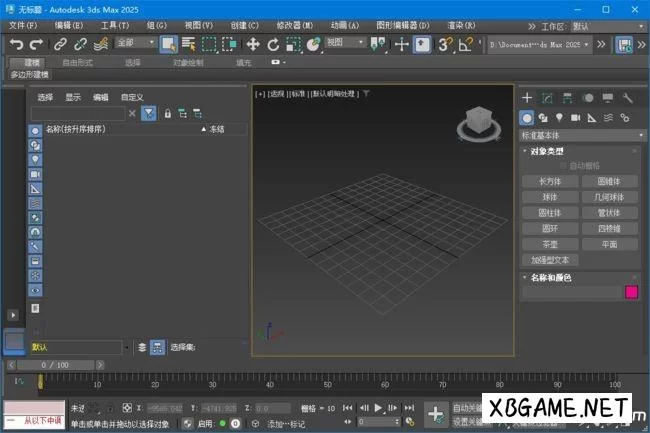650x433 pixels.
Task: Click the Lights category icon in Create panel
Action: pos(560,118)
